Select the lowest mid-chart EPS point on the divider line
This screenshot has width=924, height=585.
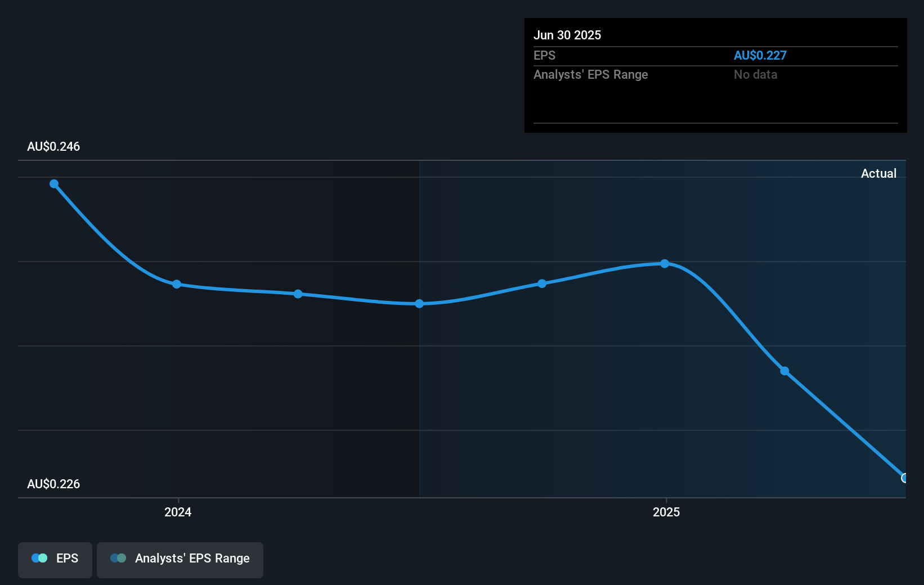(x=419, y=304)
